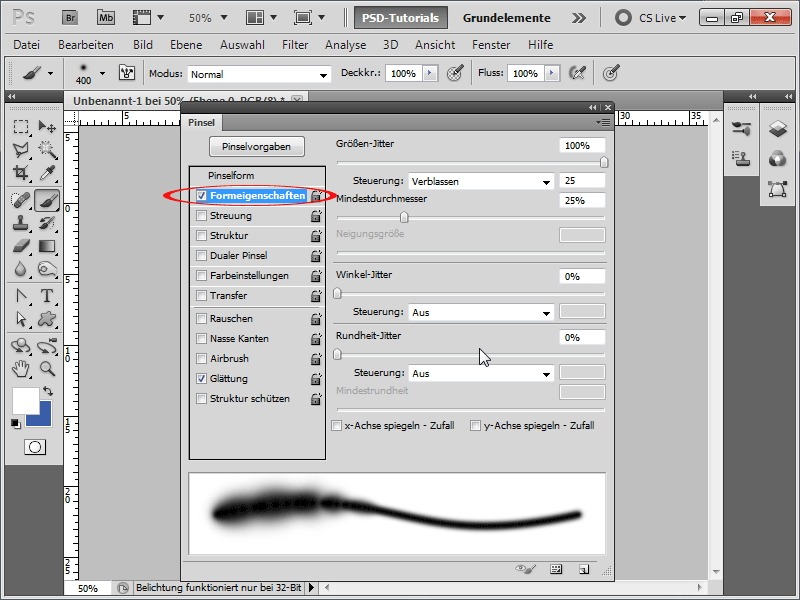The image size is (800, 600).
Task: Activate the Hand tool
Action: [21, 368]
